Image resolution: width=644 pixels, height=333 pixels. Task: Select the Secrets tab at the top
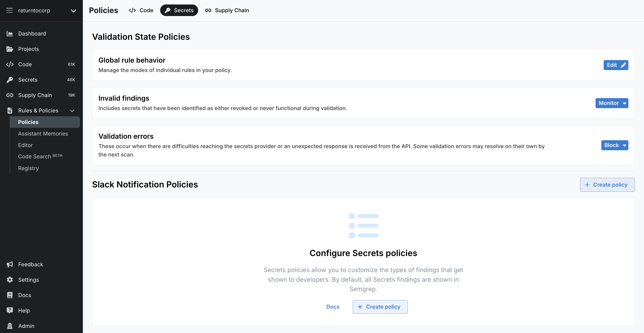coord(179,10)
